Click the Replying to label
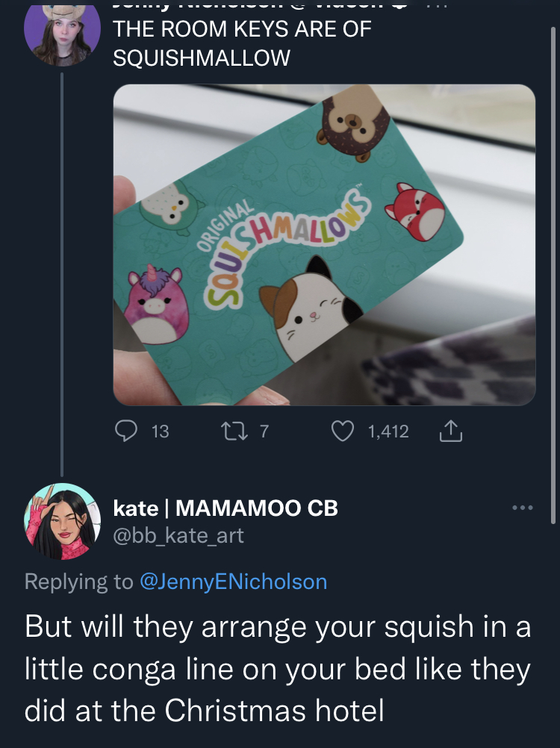Screen dimensions: 560x748 pyautogui.click(x=78, y=582)
